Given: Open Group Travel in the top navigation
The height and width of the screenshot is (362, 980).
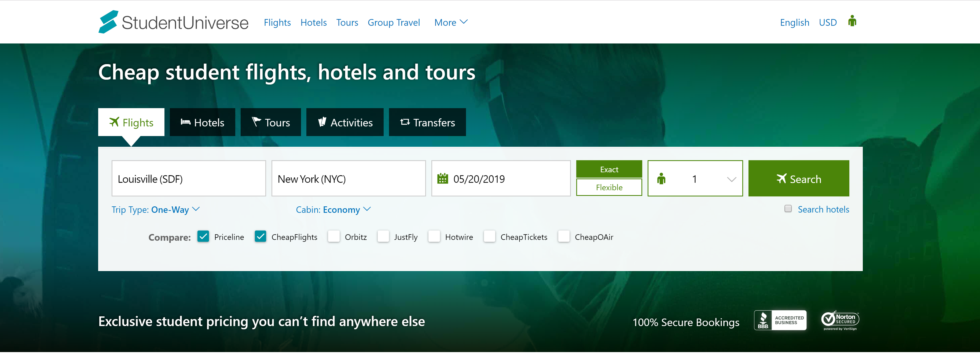Looking at the screenshot, I should 394,23.
